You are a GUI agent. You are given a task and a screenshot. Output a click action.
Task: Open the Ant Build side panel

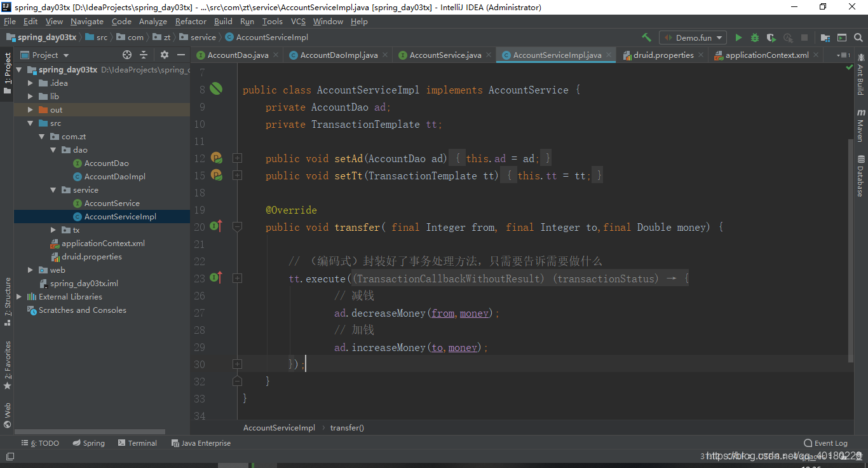(860, 74)
